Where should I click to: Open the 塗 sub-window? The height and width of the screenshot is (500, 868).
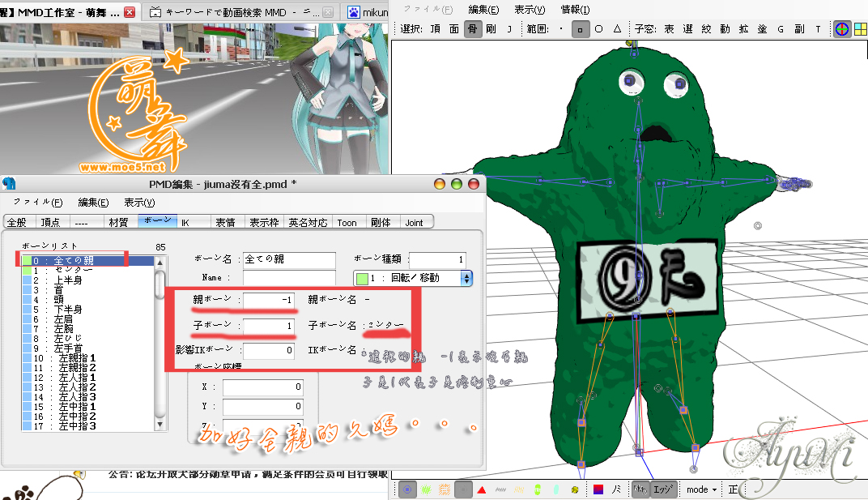coord(762,29)
